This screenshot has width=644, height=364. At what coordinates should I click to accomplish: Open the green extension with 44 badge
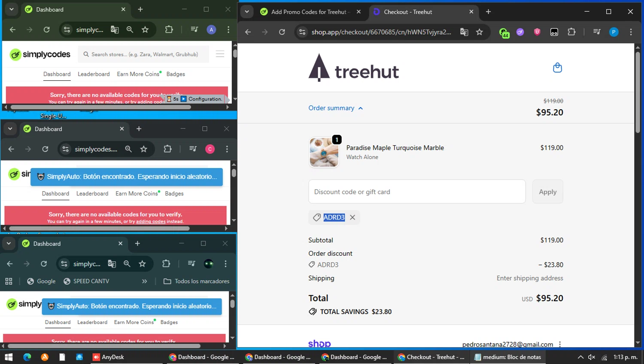pyautogui.click(x=504, y=32)
